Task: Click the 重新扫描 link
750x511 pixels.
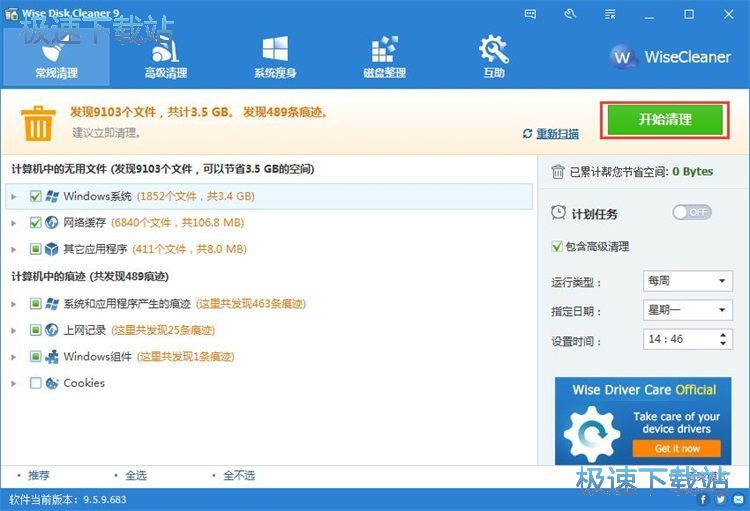Action: pyautogui.click(x=557, y=133)
